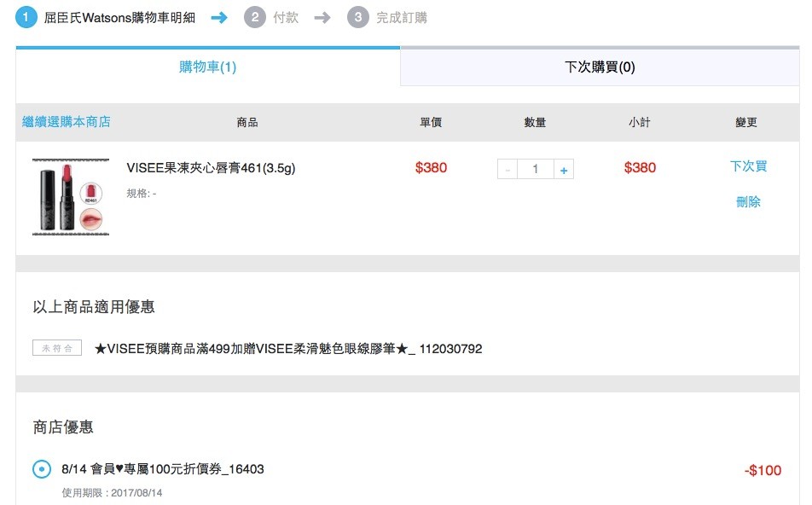
Task: Decrease the quantity with the minus button
Action: (507, 170)
